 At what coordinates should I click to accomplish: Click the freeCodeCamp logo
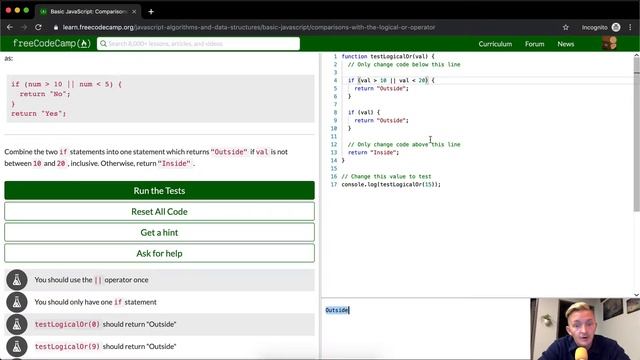52,43
